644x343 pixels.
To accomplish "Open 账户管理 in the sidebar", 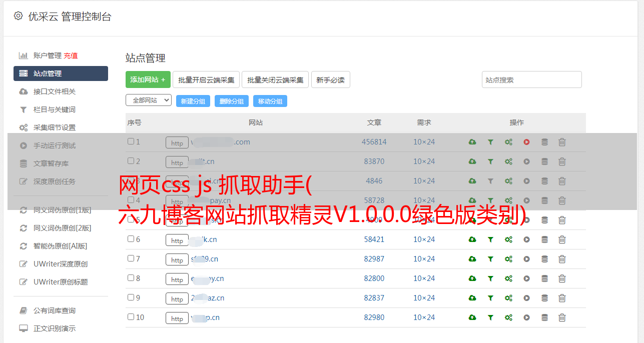I will click(47, 55).
